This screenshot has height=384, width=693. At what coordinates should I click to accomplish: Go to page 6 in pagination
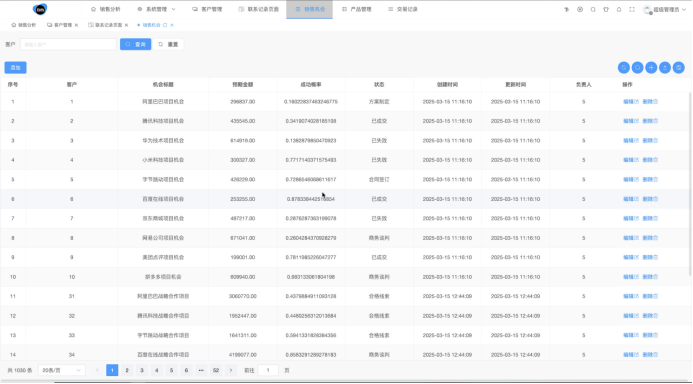[x=186, y=370]
